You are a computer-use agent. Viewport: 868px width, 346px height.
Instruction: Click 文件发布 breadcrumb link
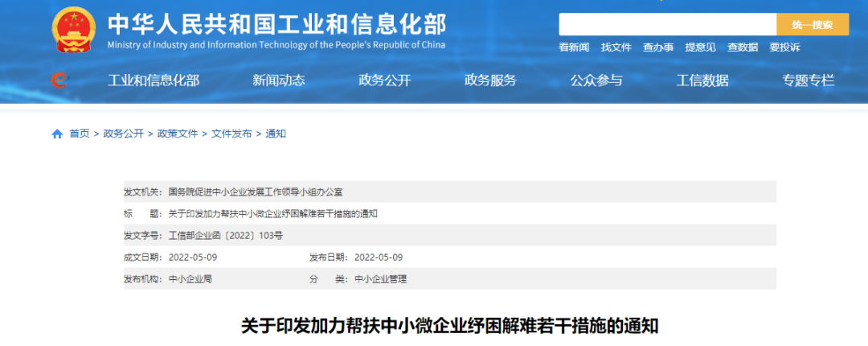[231, 134]
